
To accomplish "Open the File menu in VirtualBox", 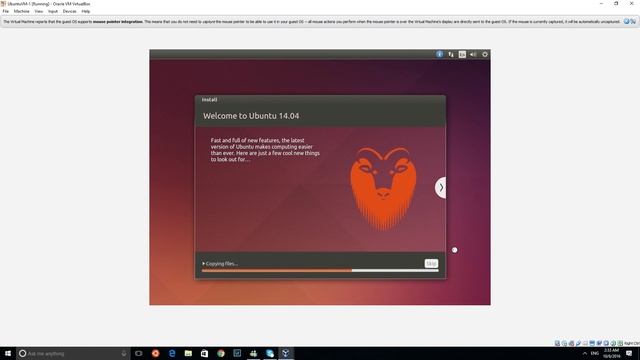I will tap(6, 11).
